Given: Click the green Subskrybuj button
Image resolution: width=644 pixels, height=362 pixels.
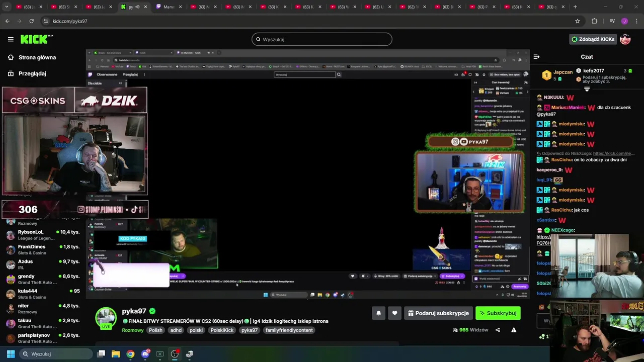Looking at the screenshot, I should (x=498, y=313).
